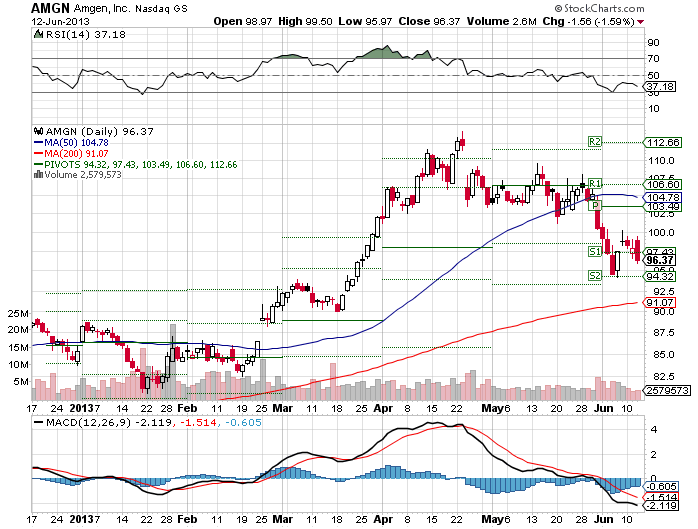Click the Volume 2,579,573 legend text

pyautogui.click(x=83, y=175)
